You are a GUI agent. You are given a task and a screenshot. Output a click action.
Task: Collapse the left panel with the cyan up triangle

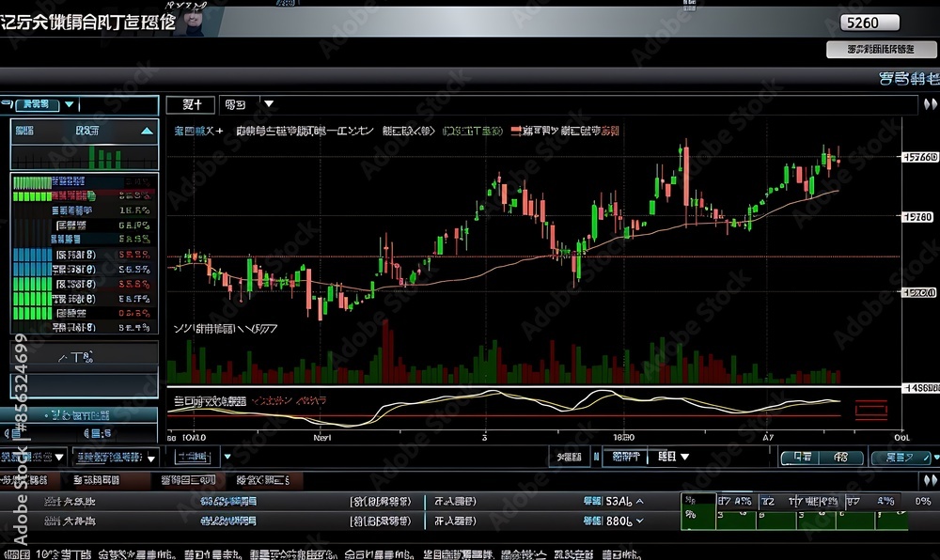(147, 131)
